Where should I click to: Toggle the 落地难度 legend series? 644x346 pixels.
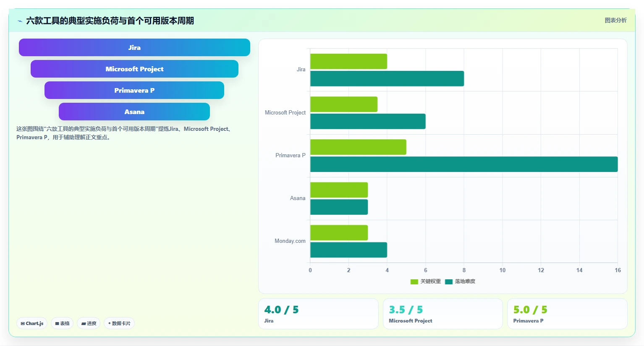460,281
